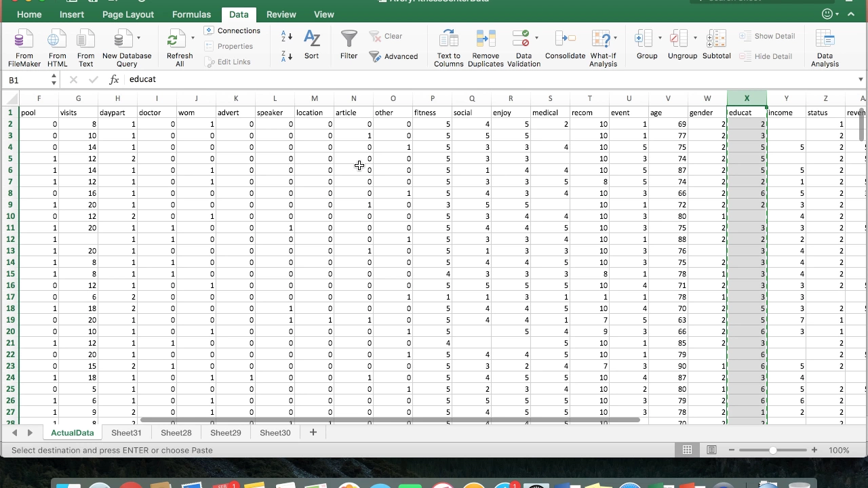Select column X header
Viewport: 868px width, 488px height.
747,98
